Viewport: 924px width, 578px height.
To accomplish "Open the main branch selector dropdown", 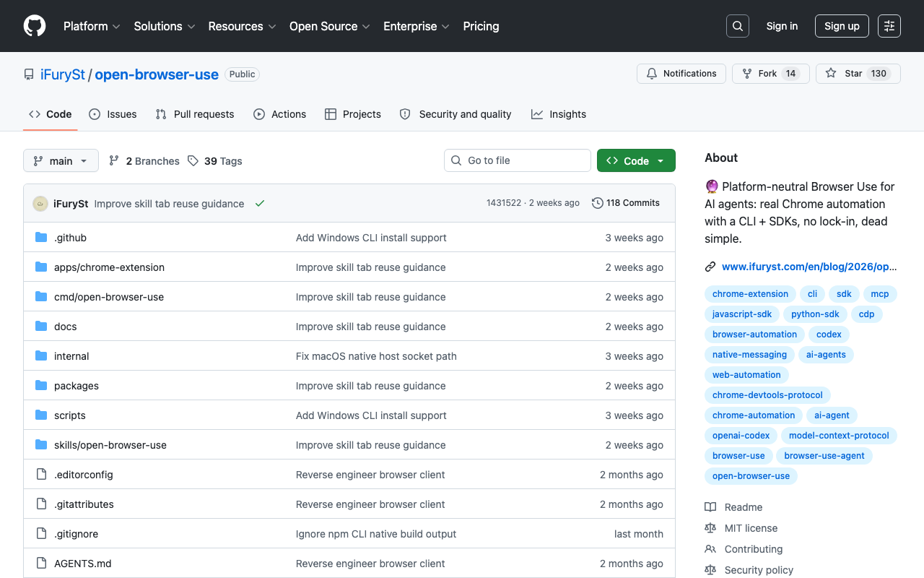I will point(61,160).
